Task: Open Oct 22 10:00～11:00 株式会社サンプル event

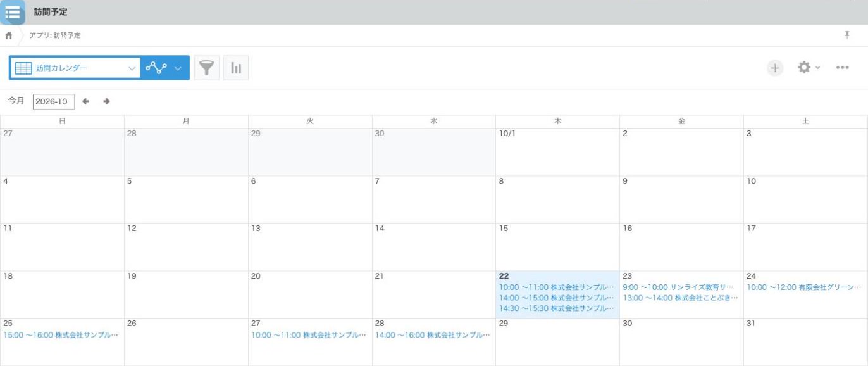Action: [557, 287]
